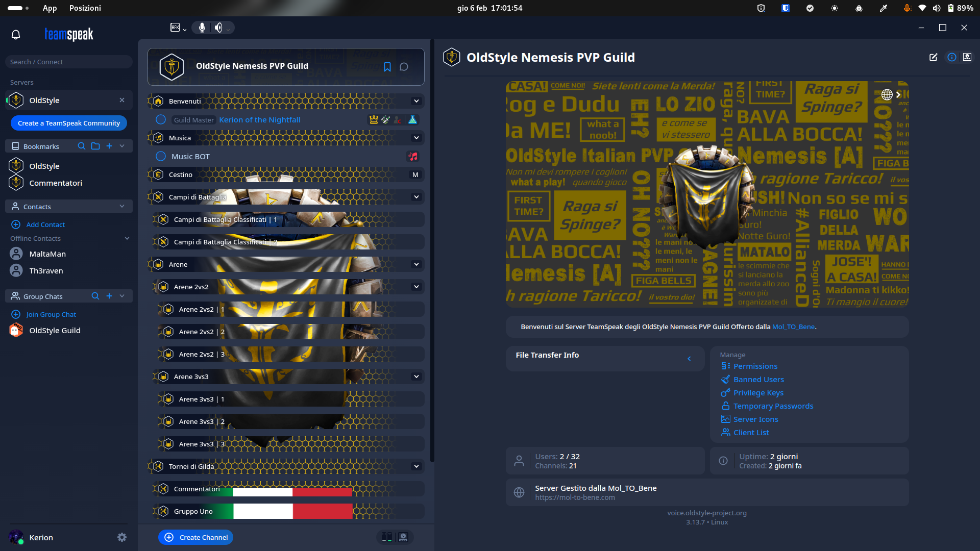Click the Create Channel button
This screenshot has width=980, height=551.
tap(196, 537)
